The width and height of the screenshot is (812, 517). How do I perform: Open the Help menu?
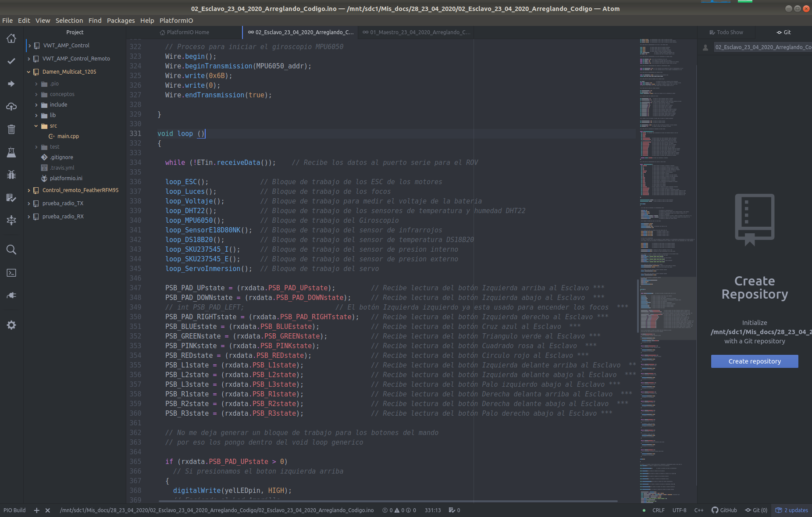[147, 21]
